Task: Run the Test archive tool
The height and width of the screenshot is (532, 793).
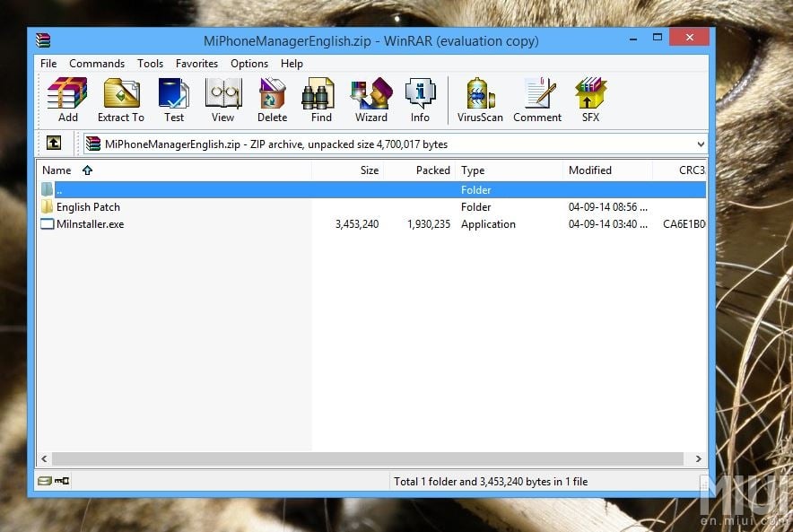Action: click(174, 100)
